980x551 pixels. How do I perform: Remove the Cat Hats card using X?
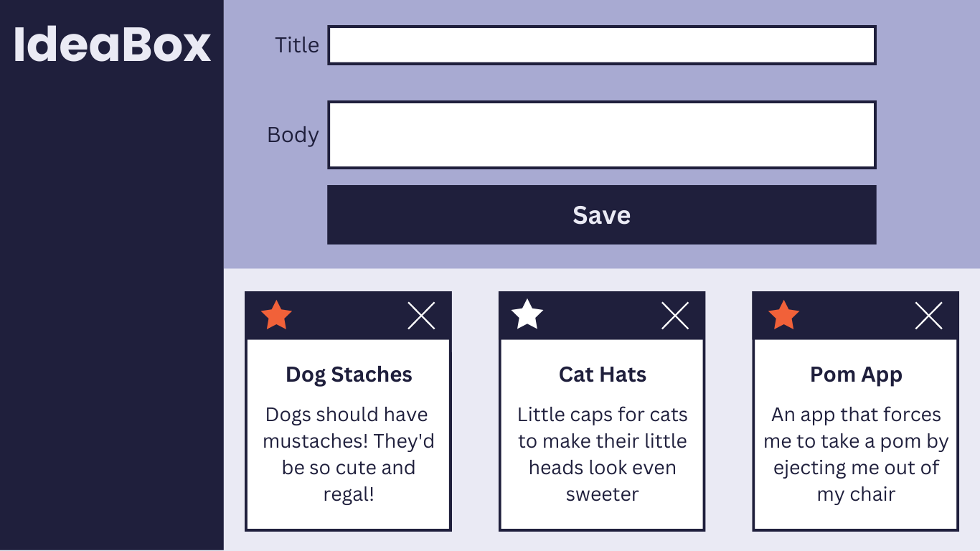tap(675, 316)
